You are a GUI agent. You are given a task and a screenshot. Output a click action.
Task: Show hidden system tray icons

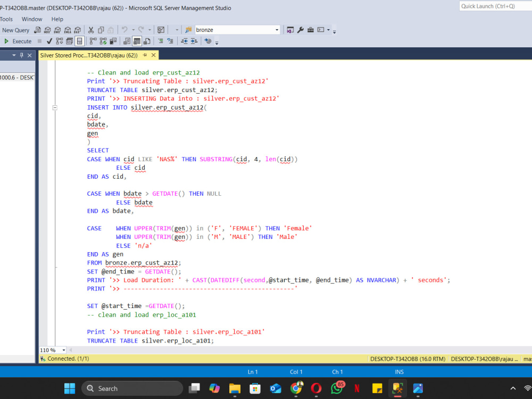(513, 388)
